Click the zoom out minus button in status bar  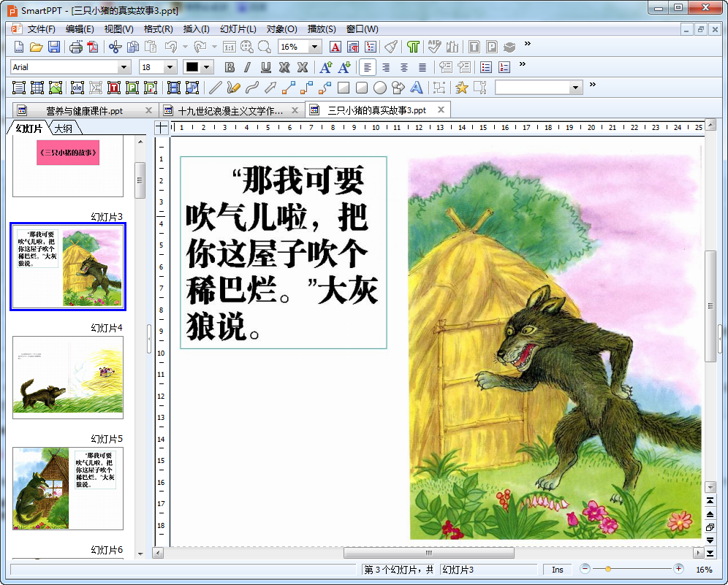[x=585, y=569]
